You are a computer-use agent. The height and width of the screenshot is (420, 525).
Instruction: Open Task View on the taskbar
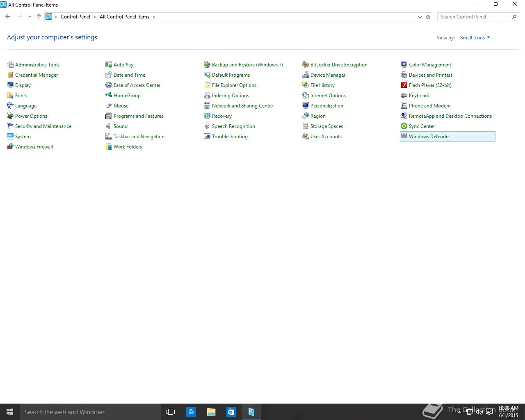click(x=171, y=412)
